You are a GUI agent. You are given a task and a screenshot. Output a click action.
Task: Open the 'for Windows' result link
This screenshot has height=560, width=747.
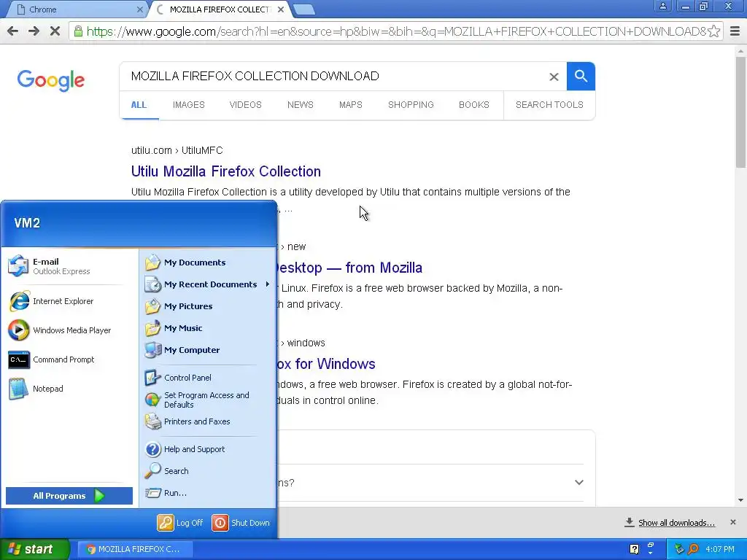[x=326, y=364]
